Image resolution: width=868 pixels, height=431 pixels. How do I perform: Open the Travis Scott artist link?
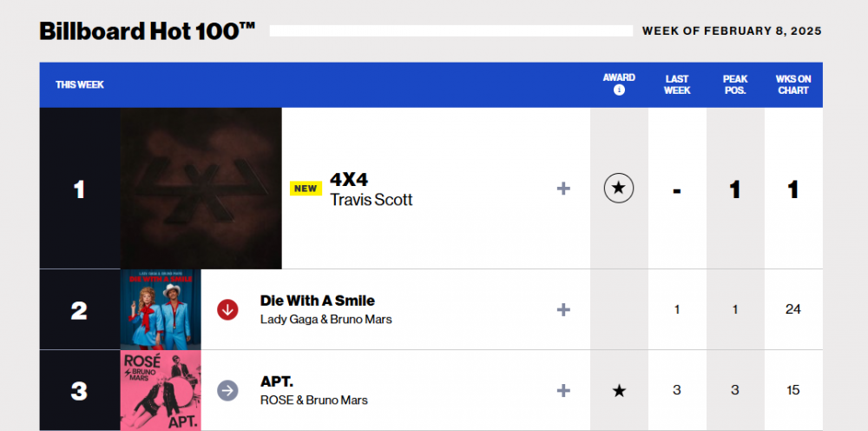(x=371, y=200)
